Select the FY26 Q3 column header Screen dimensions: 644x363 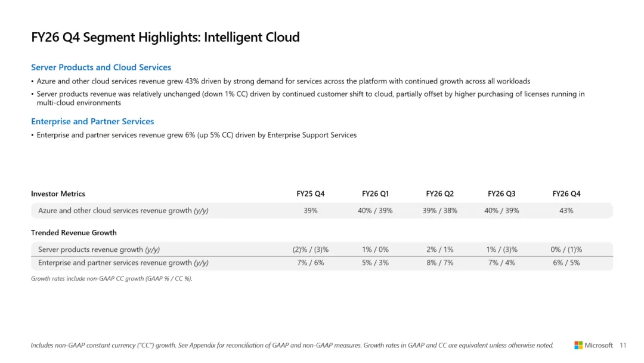(x=501, y=193)
